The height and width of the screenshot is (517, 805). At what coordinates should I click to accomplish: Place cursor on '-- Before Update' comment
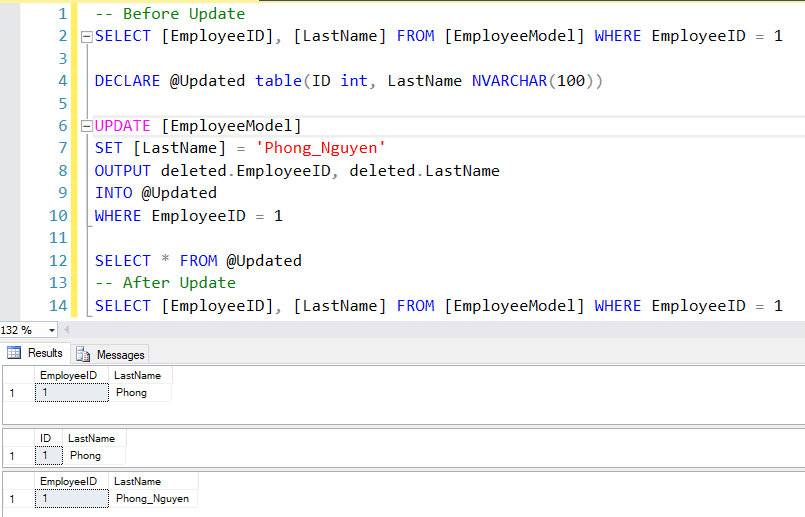[170, 14]
